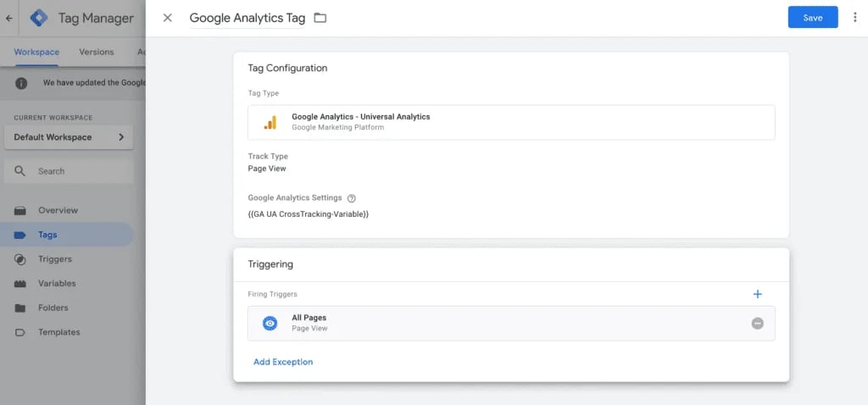Screen dimensions: 868x405
Task: Click the plus icon to add firing trigger
Action: (x=758, y=294)
